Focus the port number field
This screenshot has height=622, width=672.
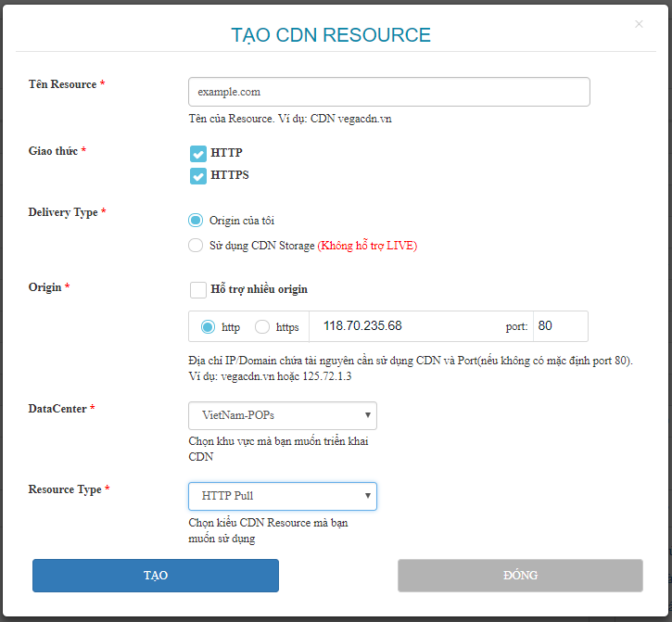[559, 326]
